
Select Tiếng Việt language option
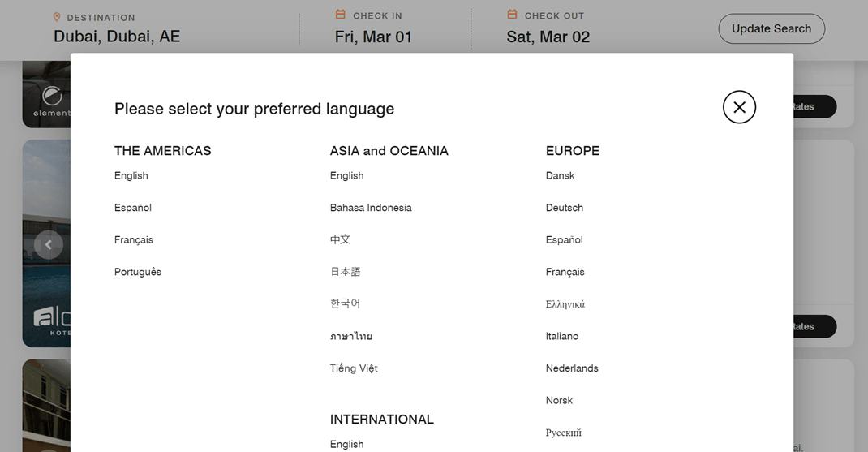click(x=354, y=368)
